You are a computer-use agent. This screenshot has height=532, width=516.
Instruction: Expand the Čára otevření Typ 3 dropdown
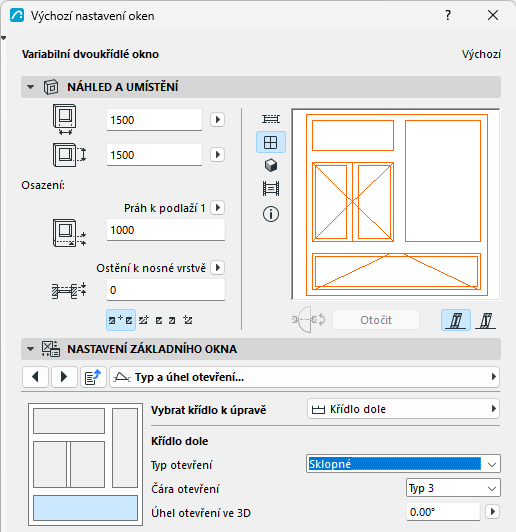click(453, 488)
